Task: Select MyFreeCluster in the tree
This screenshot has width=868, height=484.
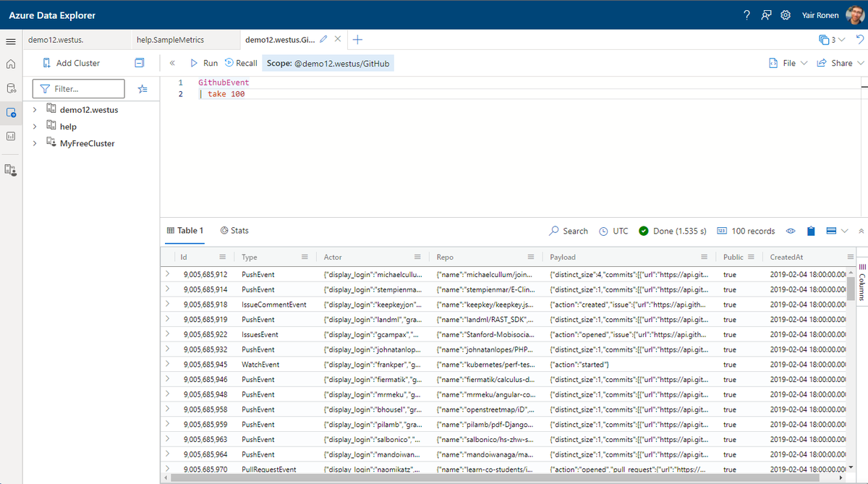Action: coord(87,143)
